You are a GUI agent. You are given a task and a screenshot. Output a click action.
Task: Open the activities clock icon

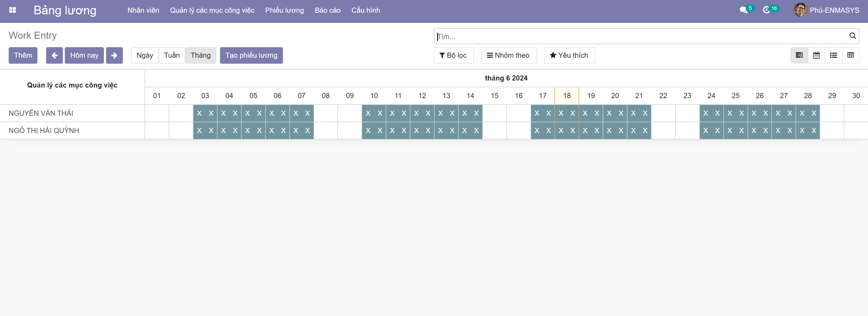click(x=766, y=10)
